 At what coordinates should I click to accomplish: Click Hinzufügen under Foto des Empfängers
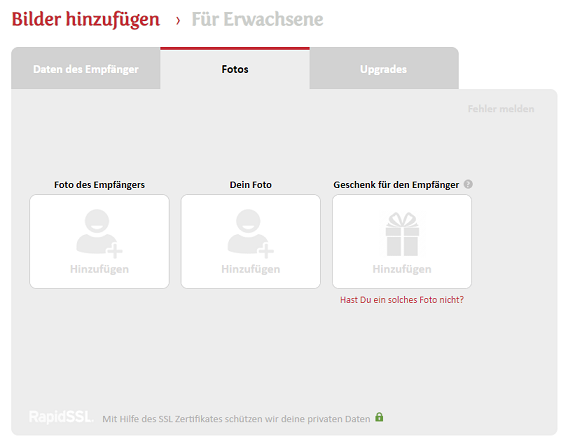[x=99, y=269]
